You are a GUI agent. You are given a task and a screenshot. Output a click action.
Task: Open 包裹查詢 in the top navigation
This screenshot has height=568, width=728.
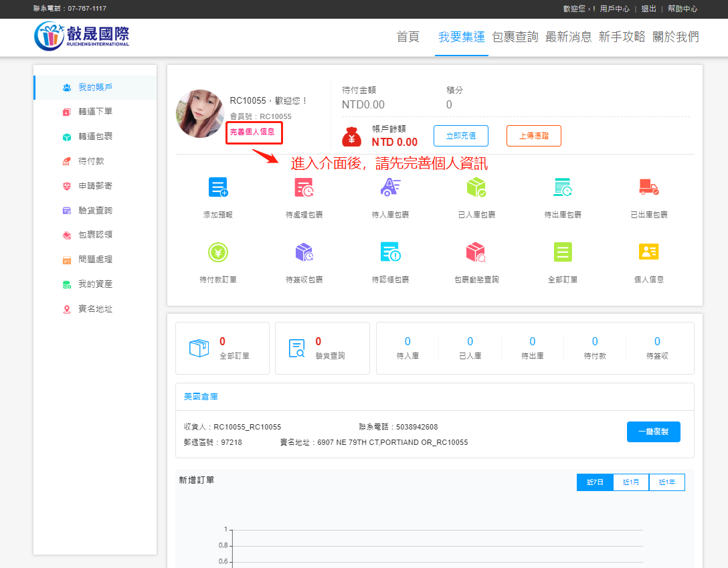point(515,37)
